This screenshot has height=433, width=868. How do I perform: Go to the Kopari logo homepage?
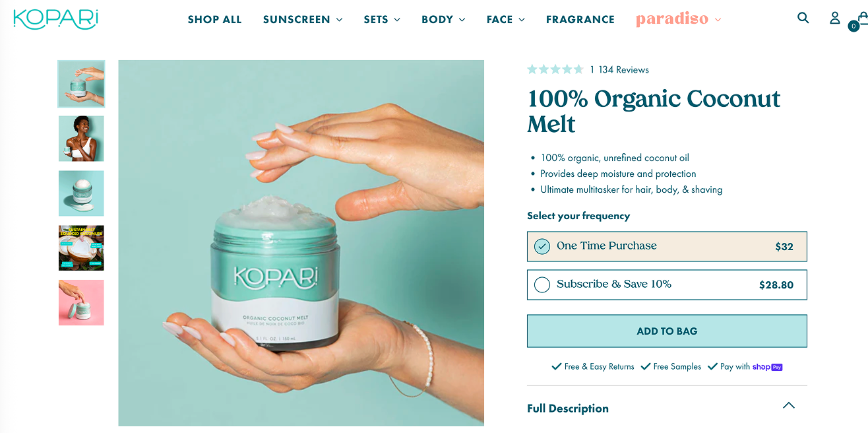(55, 19)
